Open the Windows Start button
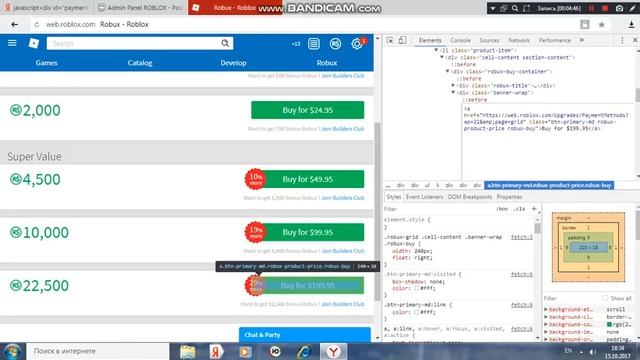Screen dimensions: 640x360 click(x=13, y=351)
